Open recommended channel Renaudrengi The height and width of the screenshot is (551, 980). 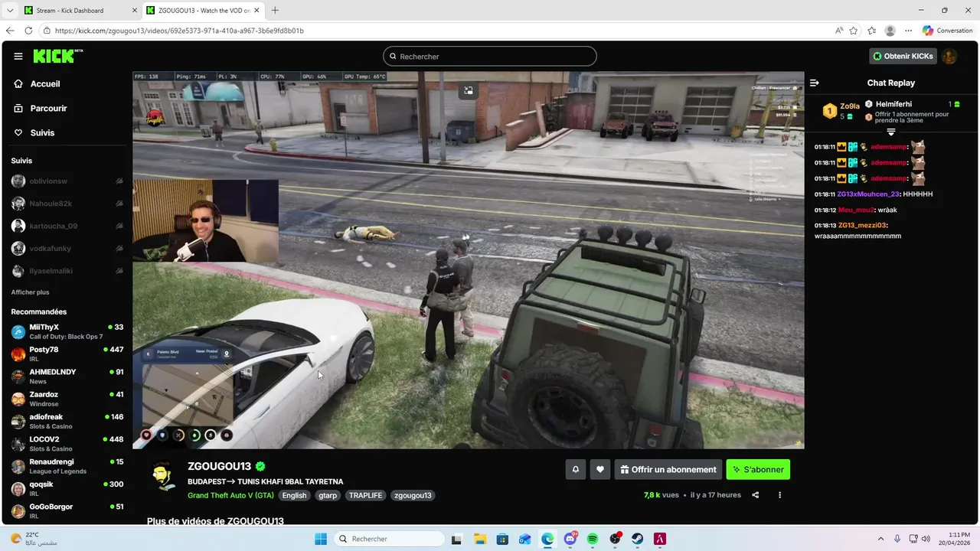(67, 466)
